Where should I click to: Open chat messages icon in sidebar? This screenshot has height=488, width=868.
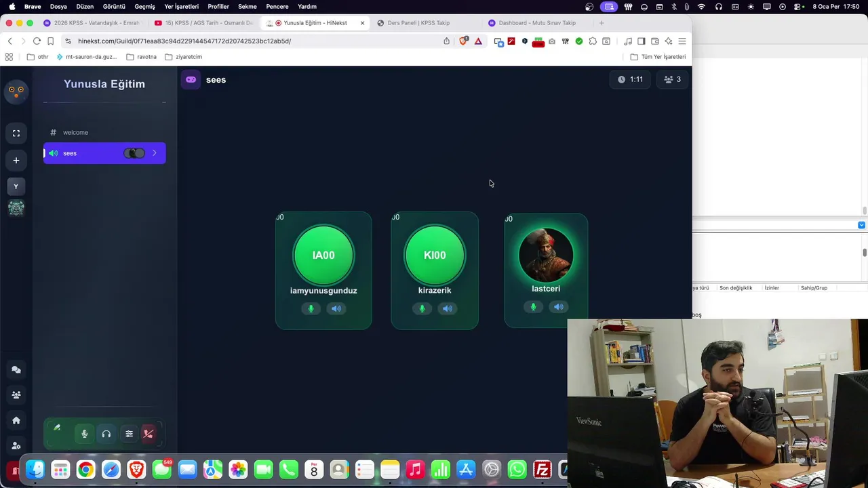coord(16,370)
